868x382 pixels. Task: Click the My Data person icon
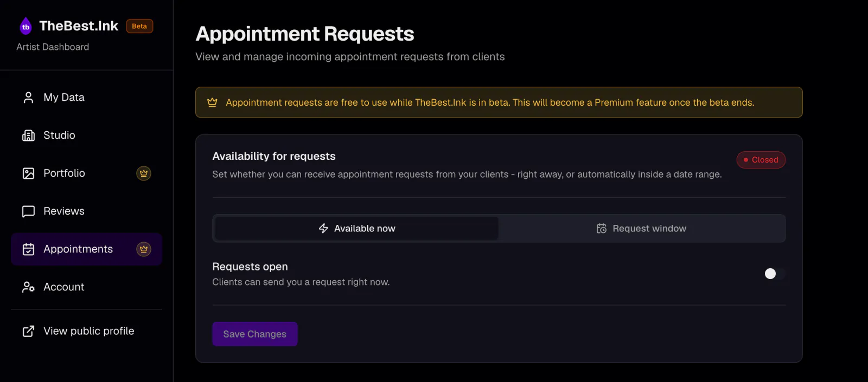(28, 98)
